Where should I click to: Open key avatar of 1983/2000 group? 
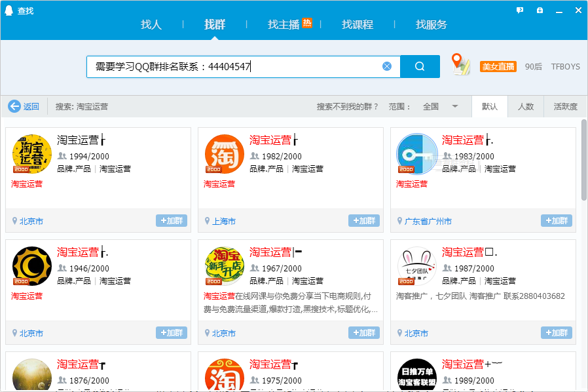pos(417,154)
